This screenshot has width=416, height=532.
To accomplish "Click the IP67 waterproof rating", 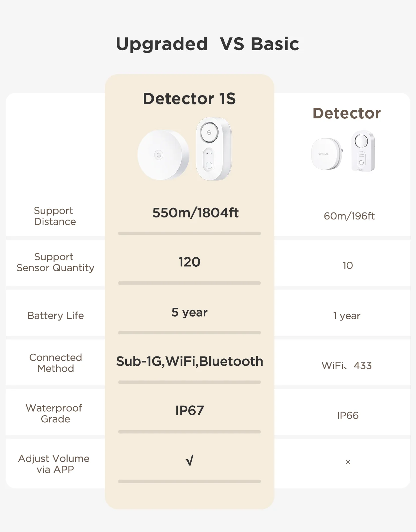I will (189, 411).
